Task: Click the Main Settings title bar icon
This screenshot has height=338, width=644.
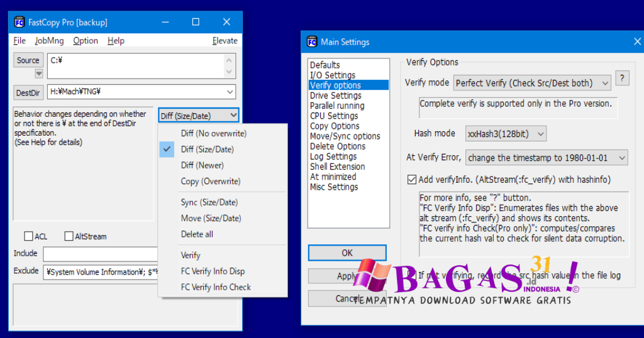Action: click(312, 42)
